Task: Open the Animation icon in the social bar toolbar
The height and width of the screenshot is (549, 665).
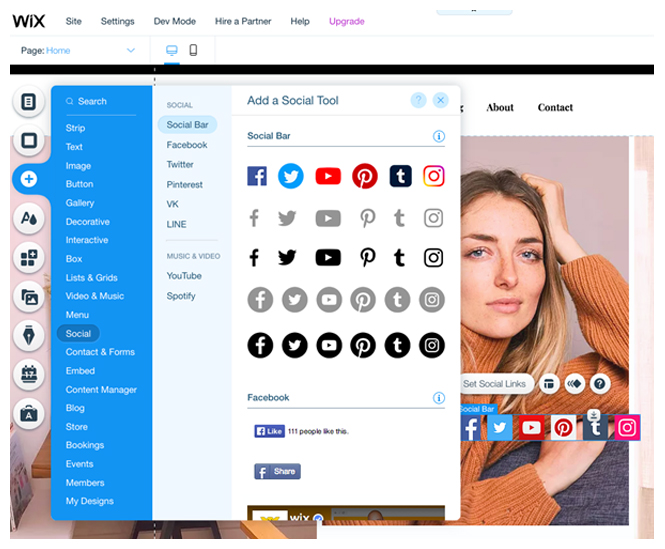Action: [x=575, y=384]
